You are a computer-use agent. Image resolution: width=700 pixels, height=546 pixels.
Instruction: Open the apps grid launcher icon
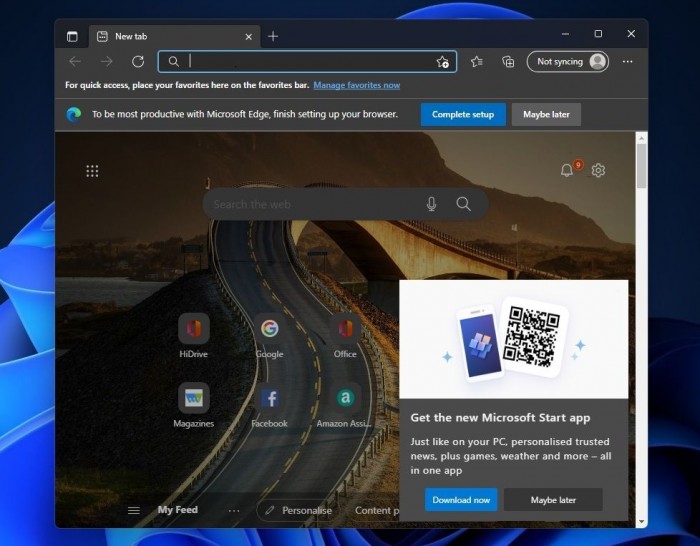pos(92,171)
